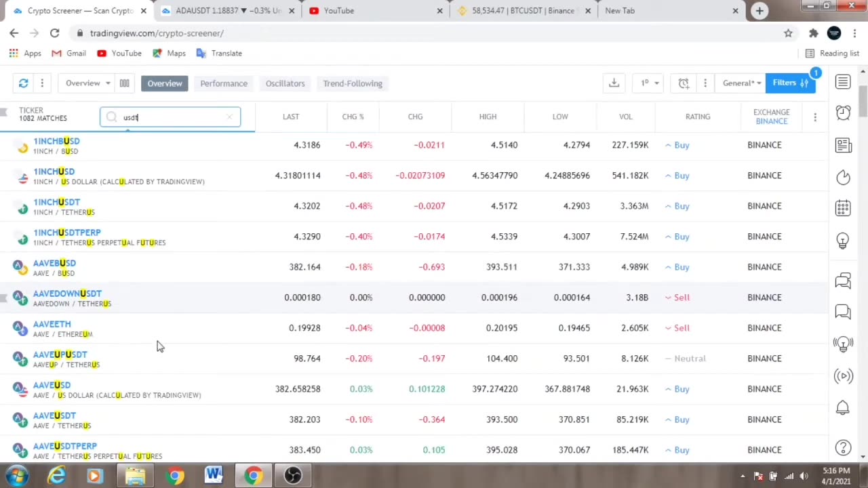Image resolution: width=868 pixels, height=488 pixels.
Task: Switch to the Trend-Following tab
Action: coord(353,83)
